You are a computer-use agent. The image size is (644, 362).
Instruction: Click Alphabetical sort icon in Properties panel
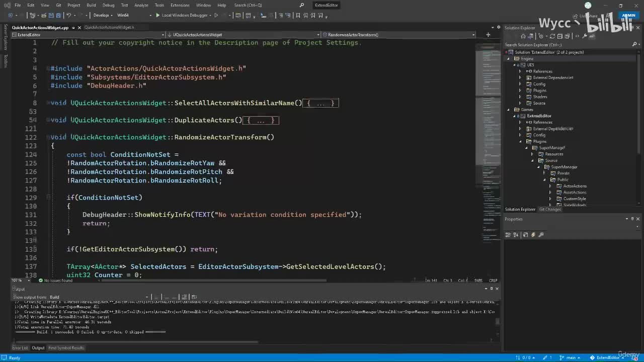click(x=516, y=235)
